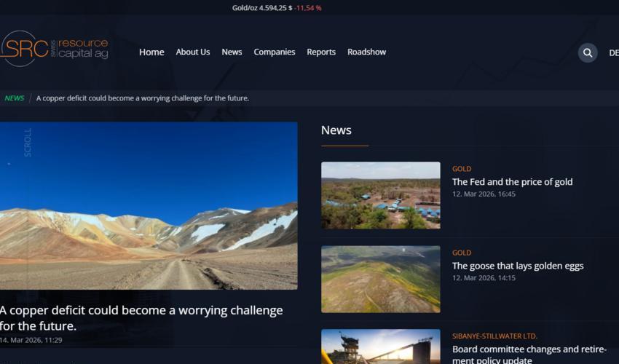Select GOLD category above goose article
The height and width of the screenshot is (364, 619).
coord(462,253)
